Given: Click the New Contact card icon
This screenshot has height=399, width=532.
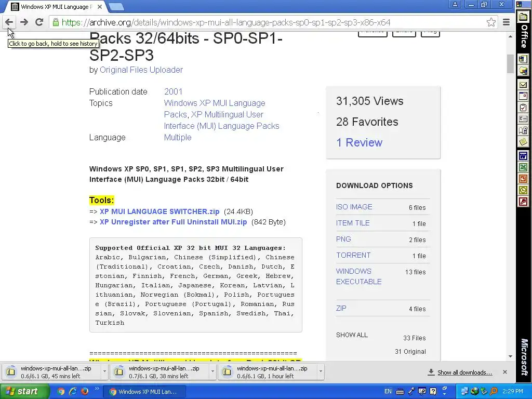Looking at the screenshot, I should pos(523,119).
